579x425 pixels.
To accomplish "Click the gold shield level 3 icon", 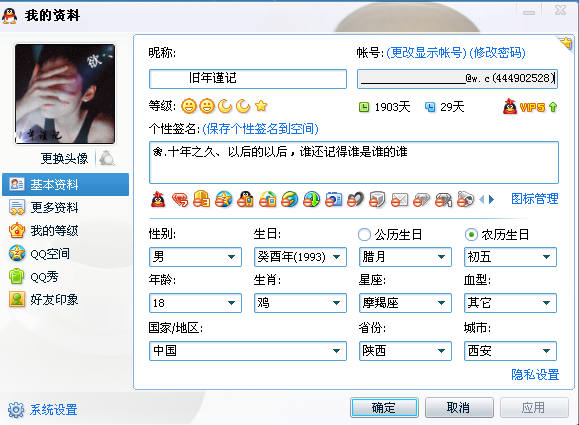I will [x=202, y=199].
